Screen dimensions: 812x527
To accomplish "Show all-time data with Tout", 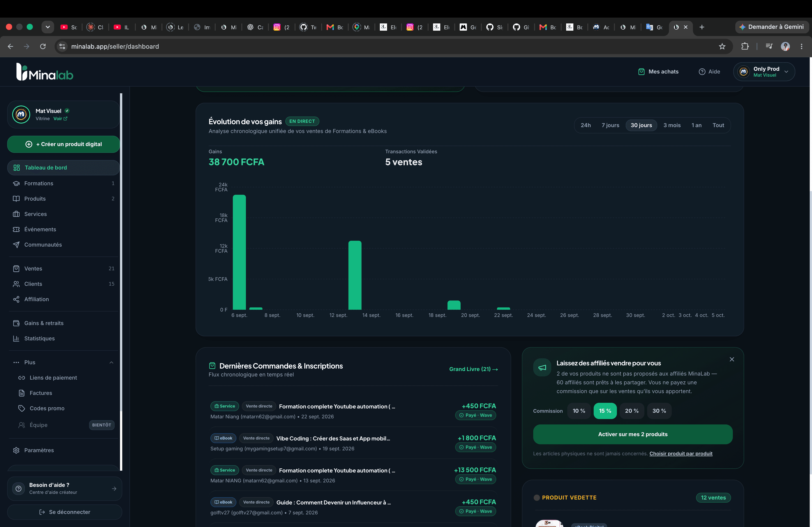I will [718, 126].
